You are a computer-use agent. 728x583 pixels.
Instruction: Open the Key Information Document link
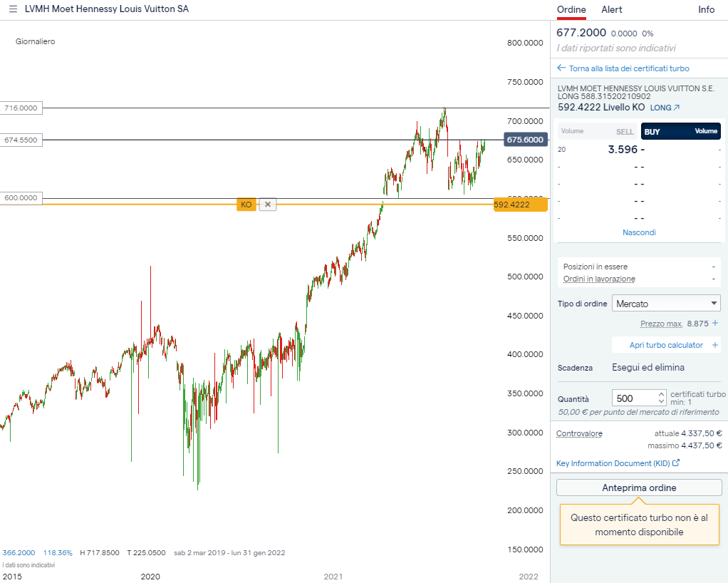pyautogui.click(x=618, y=463)
